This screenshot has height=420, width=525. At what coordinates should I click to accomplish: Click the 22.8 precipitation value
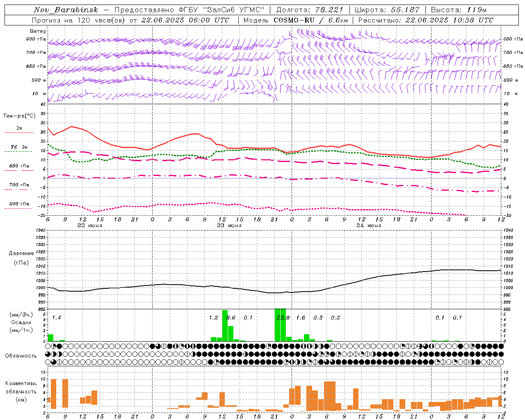tap(283, 317)
